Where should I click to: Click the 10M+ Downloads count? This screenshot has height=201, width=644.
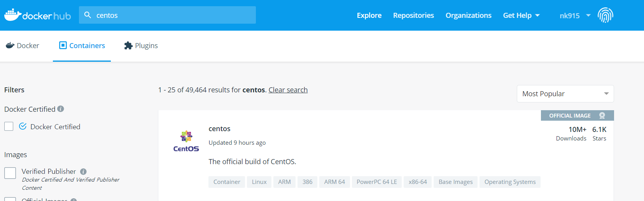[x=571, y=133]
